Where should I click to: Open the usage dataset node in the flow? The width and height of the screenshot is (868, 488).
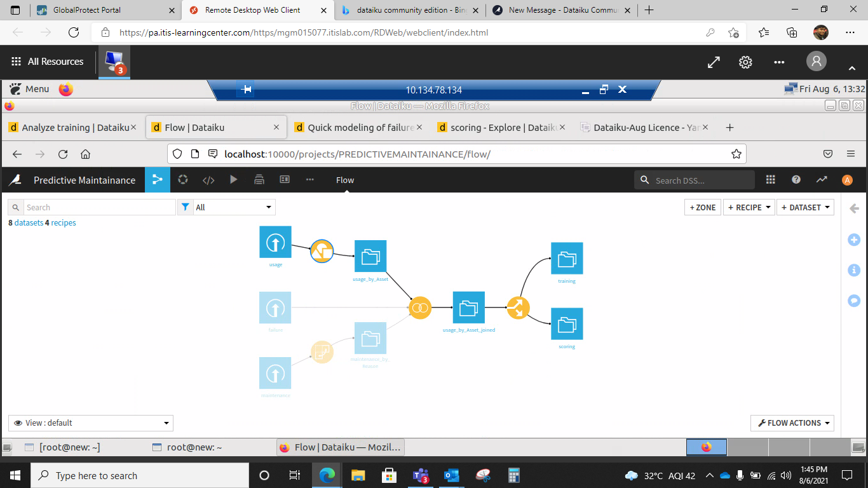(x=275, y=241)
